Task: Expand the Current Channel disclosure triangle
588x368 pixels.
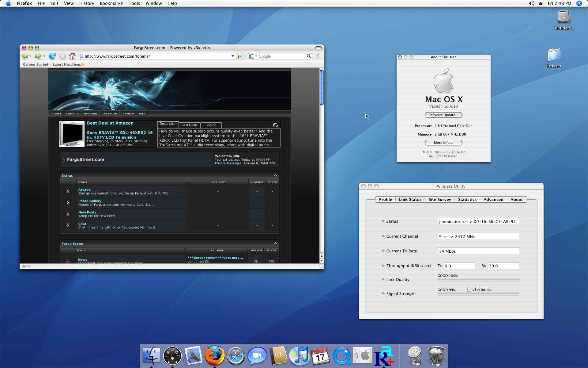Action: 383,236
